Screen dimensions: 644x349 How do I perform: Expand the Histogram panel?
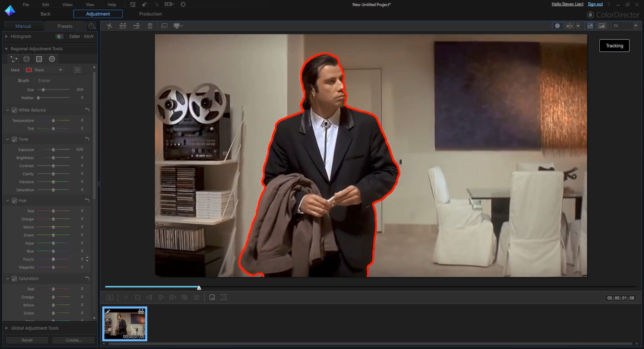point(6,37)
